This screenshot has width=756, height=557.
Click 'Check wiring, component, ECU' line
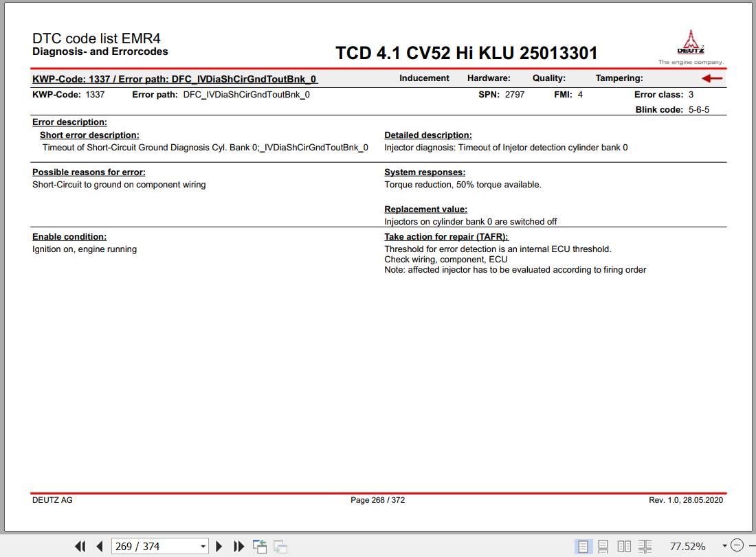pyautogui.click(x=446, y=259)
